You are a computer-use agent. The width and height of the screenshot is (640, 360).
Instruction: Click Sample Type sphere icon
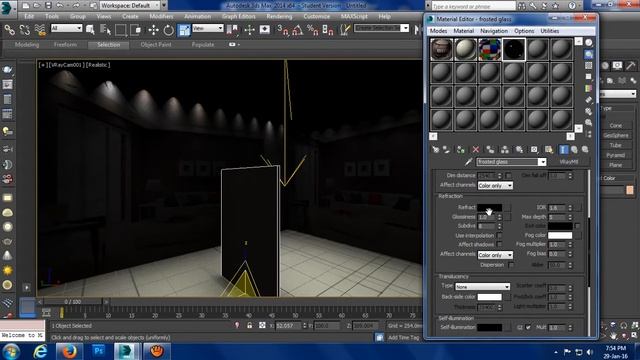[x=588, y=42]
